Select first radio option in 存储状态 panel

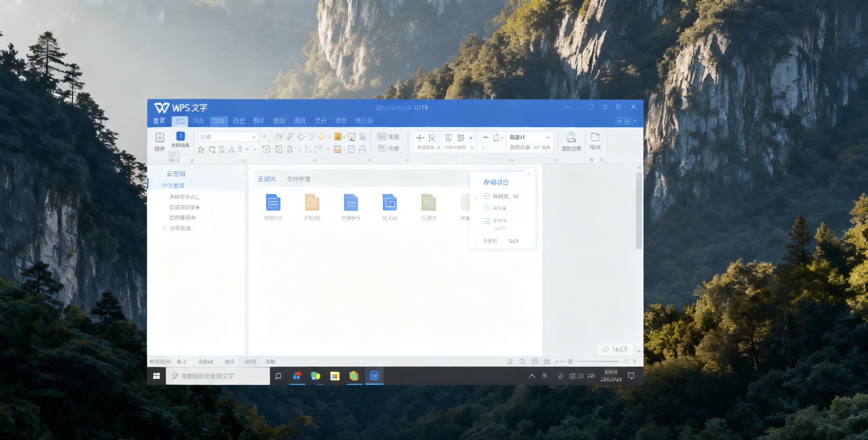pyautogui.click(x=487, y=196)
